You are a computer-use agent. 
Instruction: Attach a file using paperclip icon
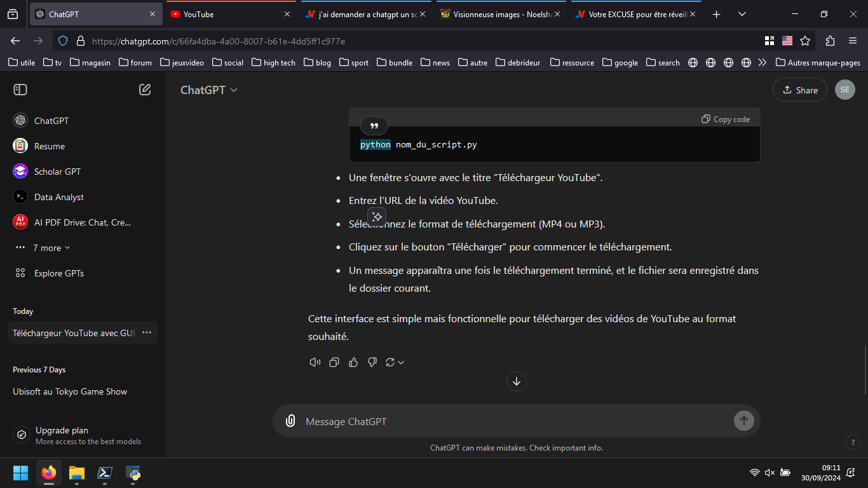click(x=290, y=421)
